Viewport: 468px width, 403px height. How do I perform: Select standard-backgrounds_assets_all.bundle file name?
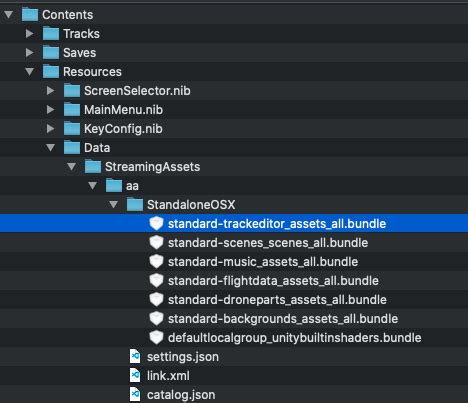pyautogui.click(x=283, y=319)
